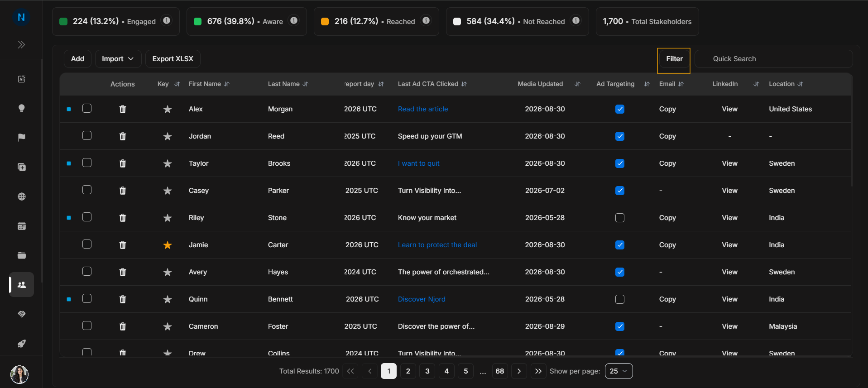This screenshot has width=868, height=388.
Task: Delete the Alex Morgan row via trash icon
Action: 123,109
